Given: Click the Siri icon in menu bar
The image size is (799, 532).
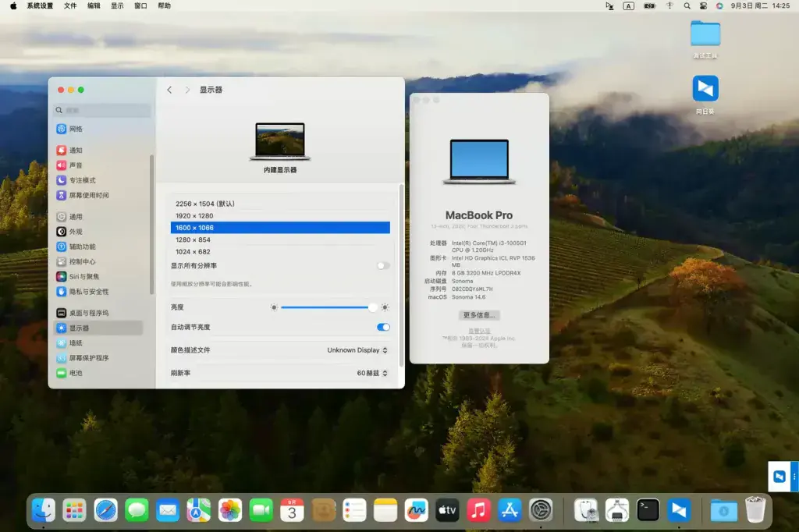Looking at the screenshot, I should tap(719, 5).
